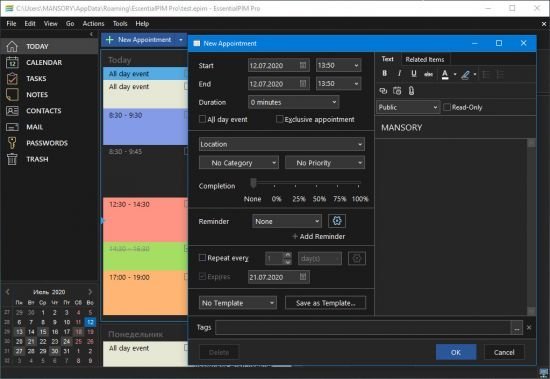Expand No Category dropdown
Image resolution: width=550 pixels, height=379 pixels.
pyautogui.click(x=239, y=163)
